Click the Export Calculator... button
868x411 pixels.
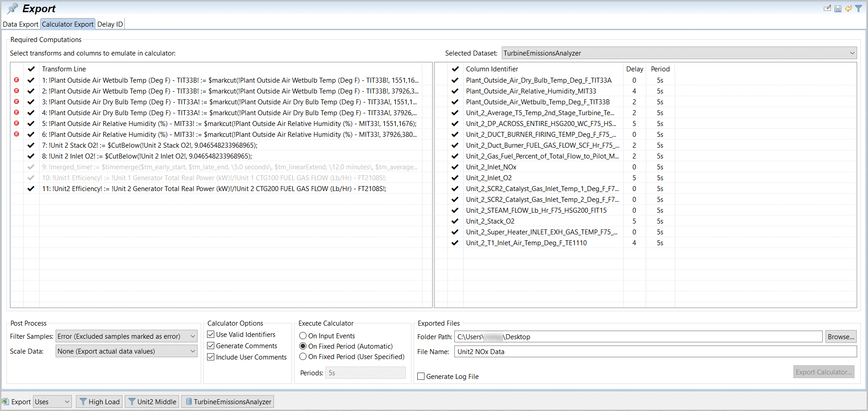pyautogui.click(x=823, y=372)
